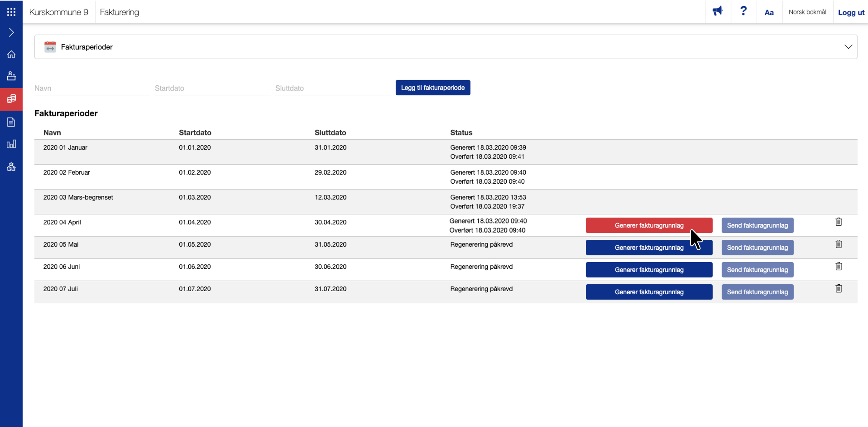Open the Fakturering menu item

tap(119, 12)
